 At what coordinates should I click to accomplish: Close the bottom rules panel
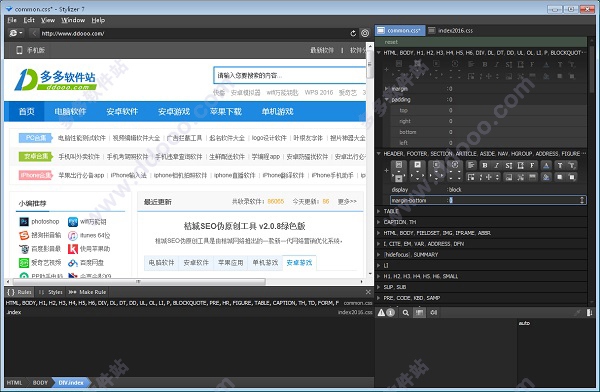[368, 292]
